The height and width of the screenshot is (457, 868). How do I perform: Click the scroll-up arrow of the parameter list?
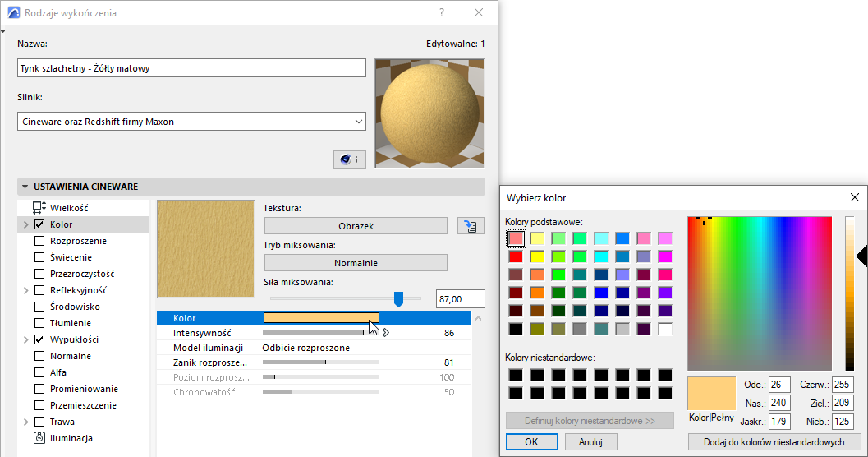[478, 318]
